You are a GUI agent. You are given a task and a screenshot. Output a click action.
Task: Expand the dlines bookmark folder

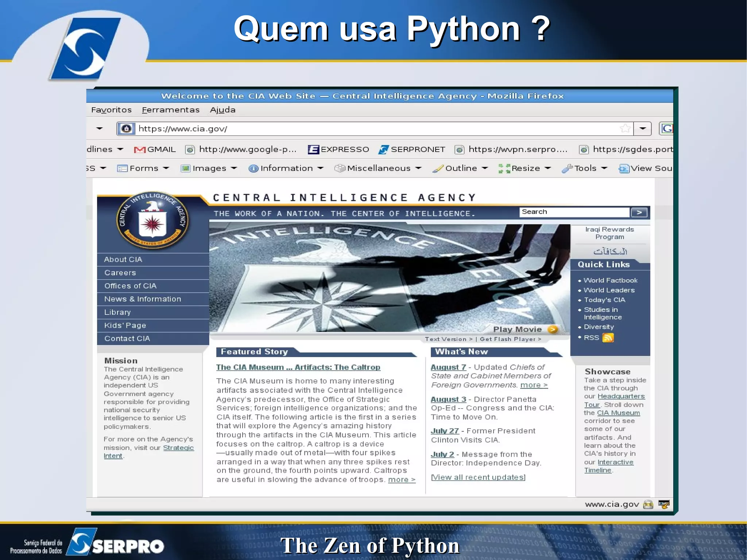click(105, 149)
